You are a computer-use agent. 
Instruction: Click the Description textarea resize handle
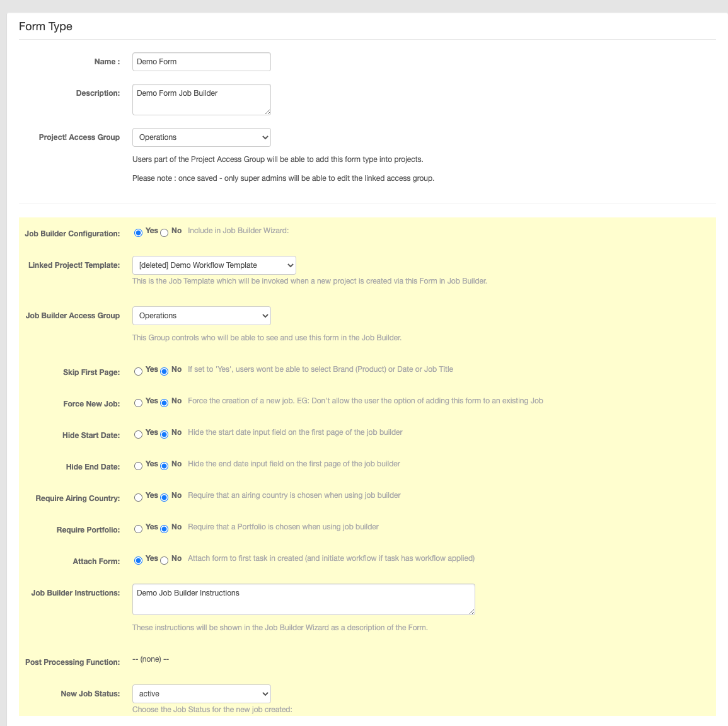[267, 112]
